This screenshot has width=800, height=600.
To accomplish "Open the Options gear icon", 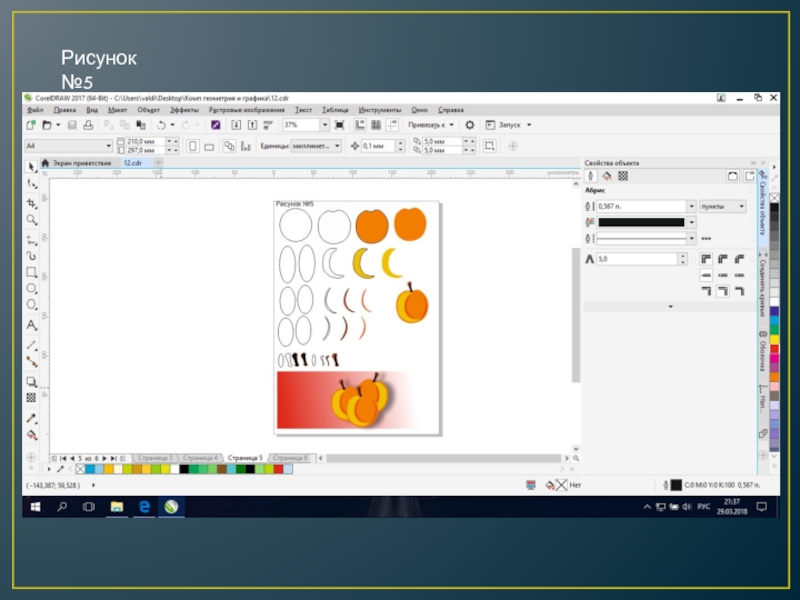I will click(x=470, y=125).
